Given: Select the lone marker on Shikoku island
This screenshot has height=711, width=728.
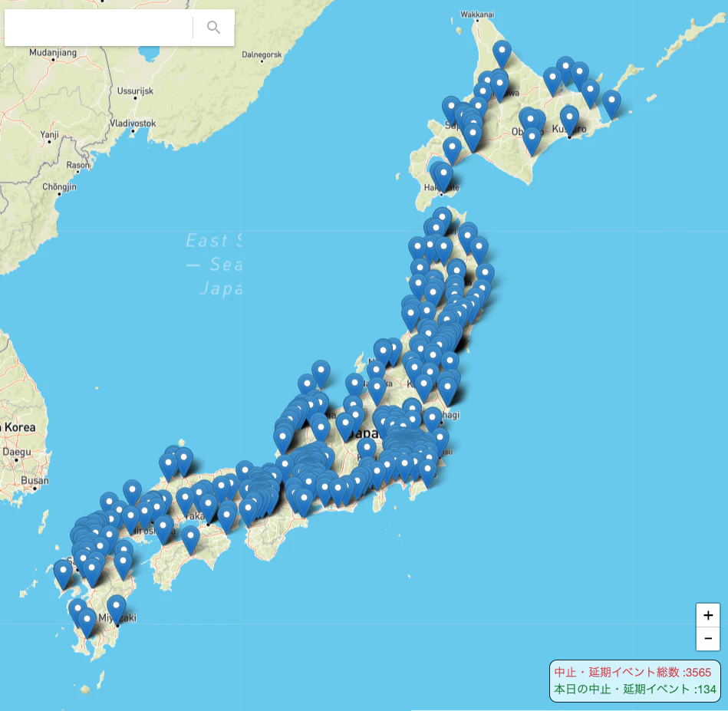Looking at the screenshot, I should point(190,541).
